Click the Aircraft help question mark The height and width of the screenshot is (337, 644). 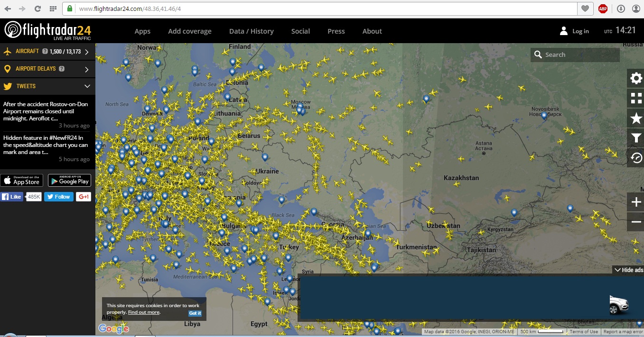[45, 52]
